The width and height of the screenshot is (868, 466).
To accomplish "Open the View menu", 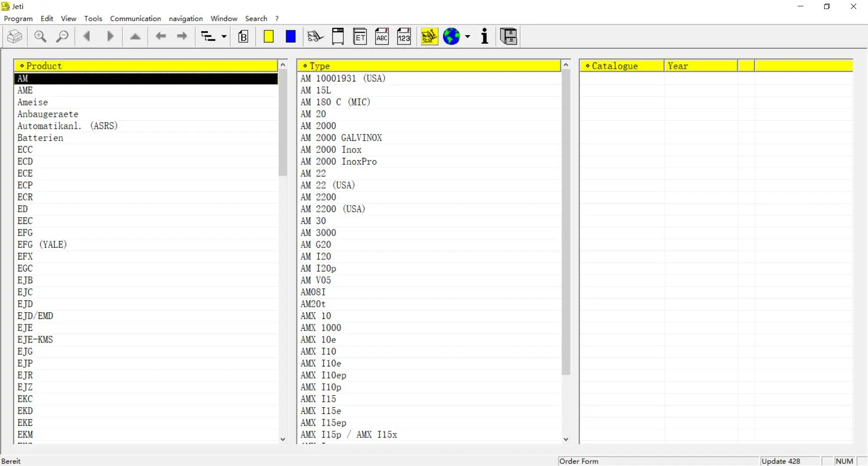I will [x=69, y=19].
